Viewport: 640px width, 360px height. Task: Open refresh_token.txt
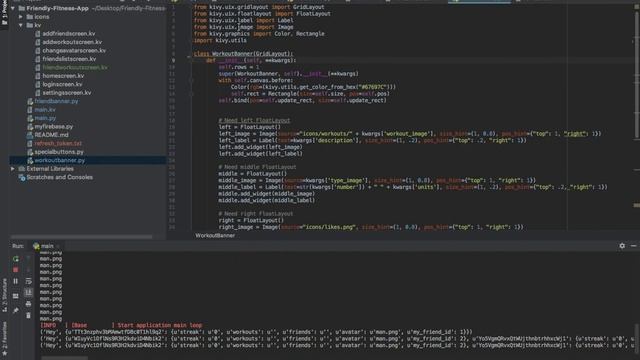(x=58, y=143)
